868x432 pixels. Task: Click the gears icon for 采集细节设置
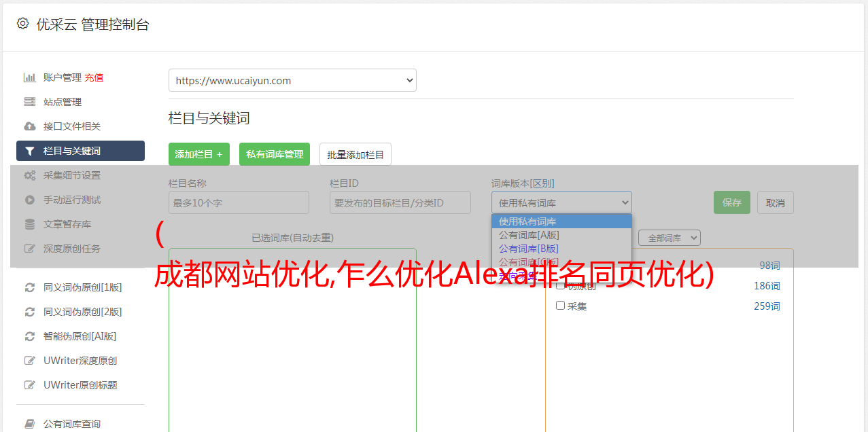coord(30,175)
